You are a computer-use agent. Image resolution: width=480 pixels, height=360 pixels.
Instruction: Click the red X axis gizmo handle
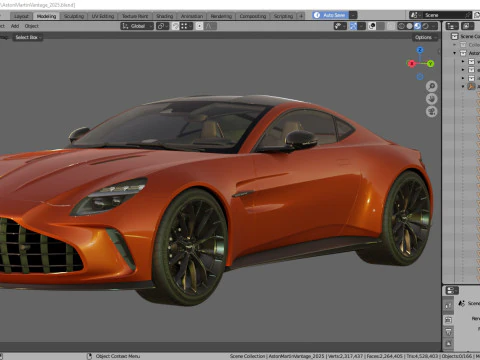click(x=412, y=63)
